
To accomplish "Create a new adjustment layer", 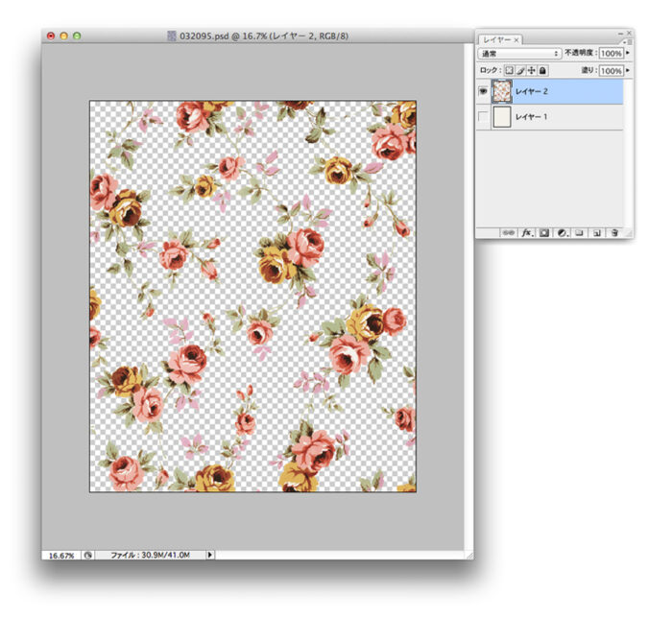I will click(562, 232).
